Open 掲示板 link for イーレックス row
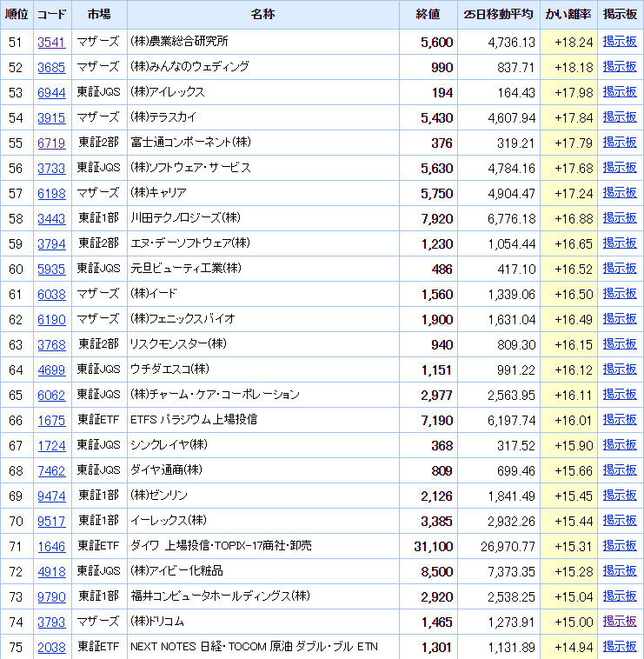 click(620, 521)
